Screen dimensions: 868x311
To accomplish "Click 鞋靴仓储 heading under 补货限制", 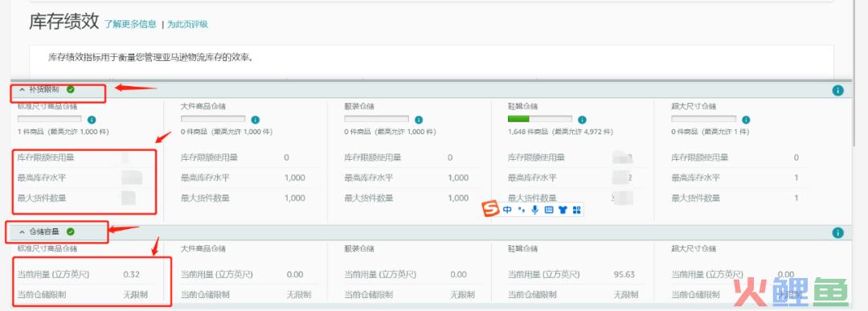I will (x=522, y=106).
